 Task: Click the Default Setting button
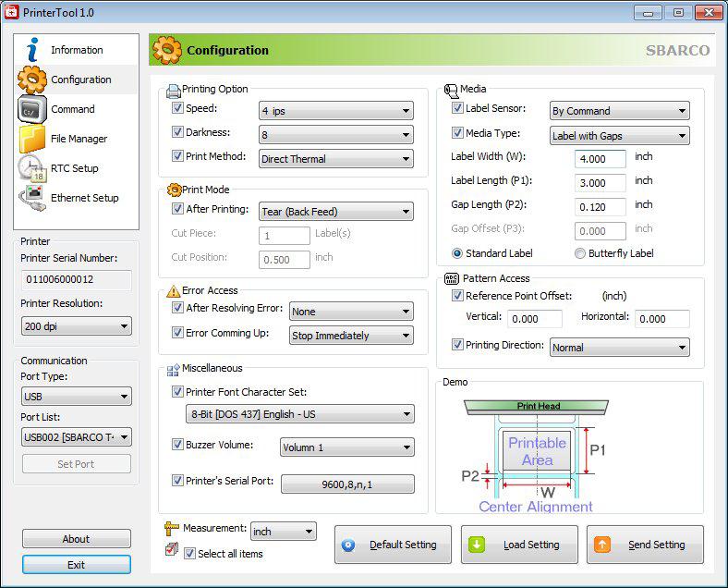coord(393,545)
